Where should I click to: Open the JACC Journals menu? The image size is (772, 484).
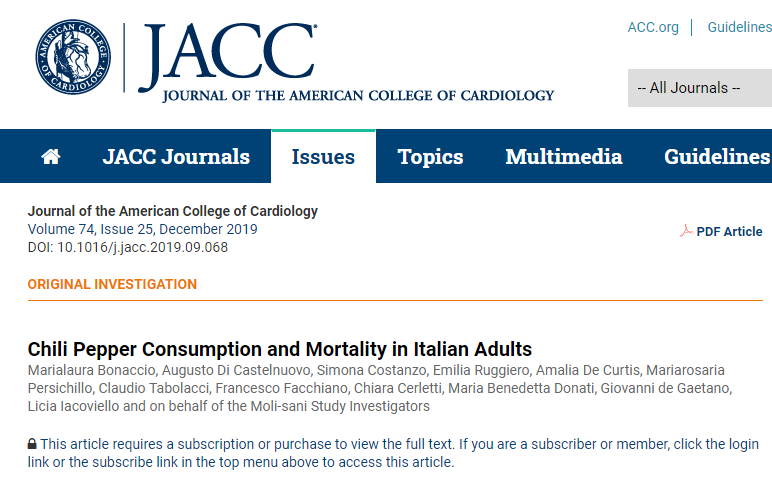point(176,157)
